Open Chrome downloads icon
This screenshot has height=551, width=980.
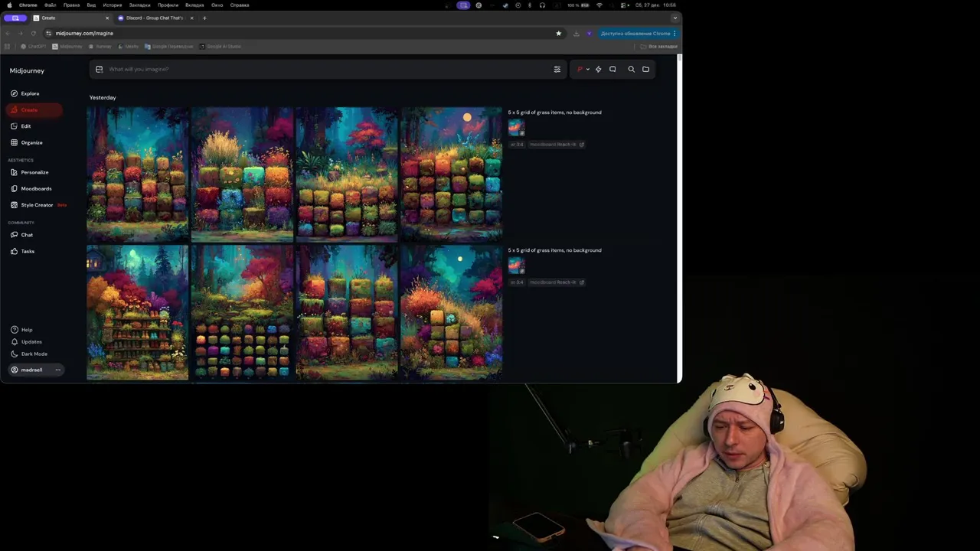click(x=576, y=33)
